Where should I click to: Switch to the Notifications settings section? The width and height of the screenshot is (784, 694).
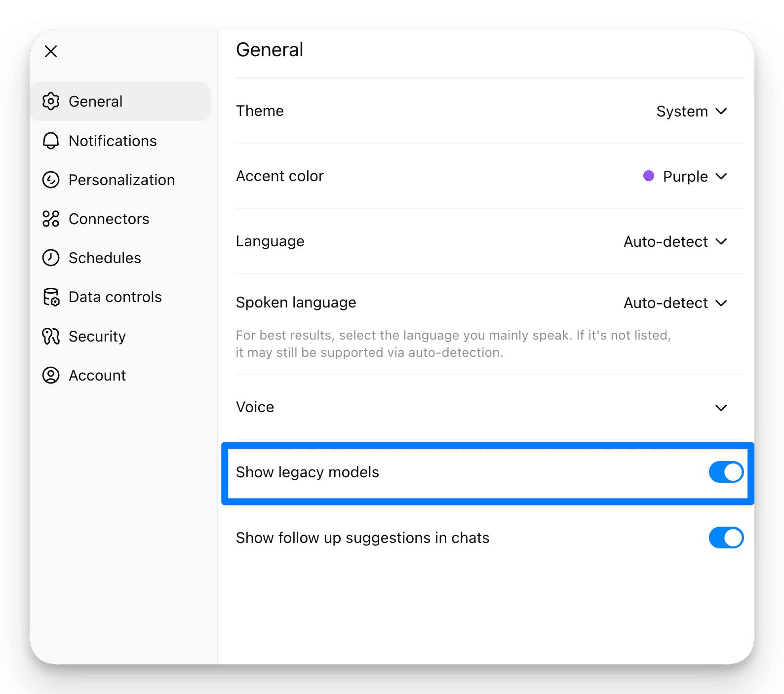click(113, 141)
